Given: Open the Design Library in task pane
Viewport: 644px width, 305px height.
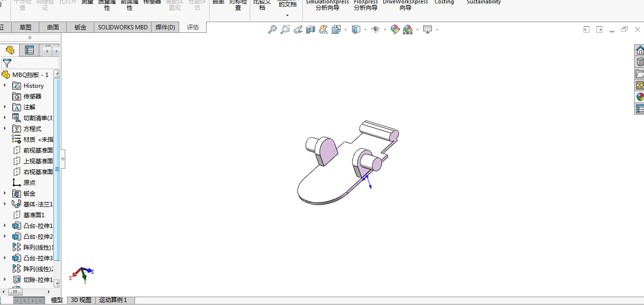Looking at the screenshot, I should click(640, 62).
